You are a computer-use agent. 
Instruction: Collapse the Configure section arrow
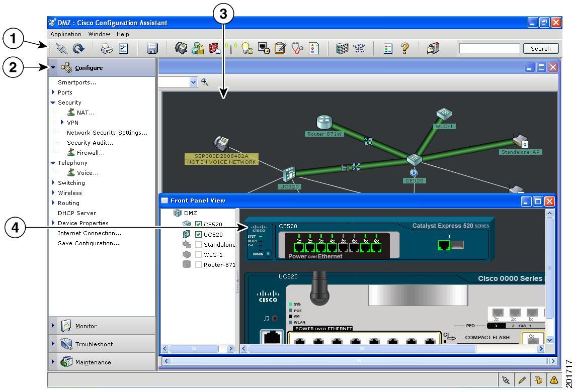(53, 67)
